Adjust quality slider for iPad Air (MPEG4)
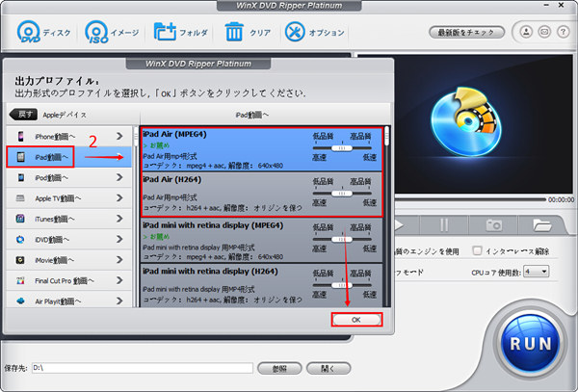 pos(342,148)
